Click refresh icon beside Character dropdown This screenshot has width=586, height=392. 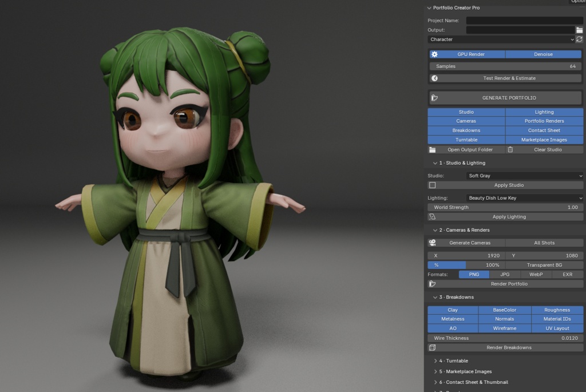(579, 39)
